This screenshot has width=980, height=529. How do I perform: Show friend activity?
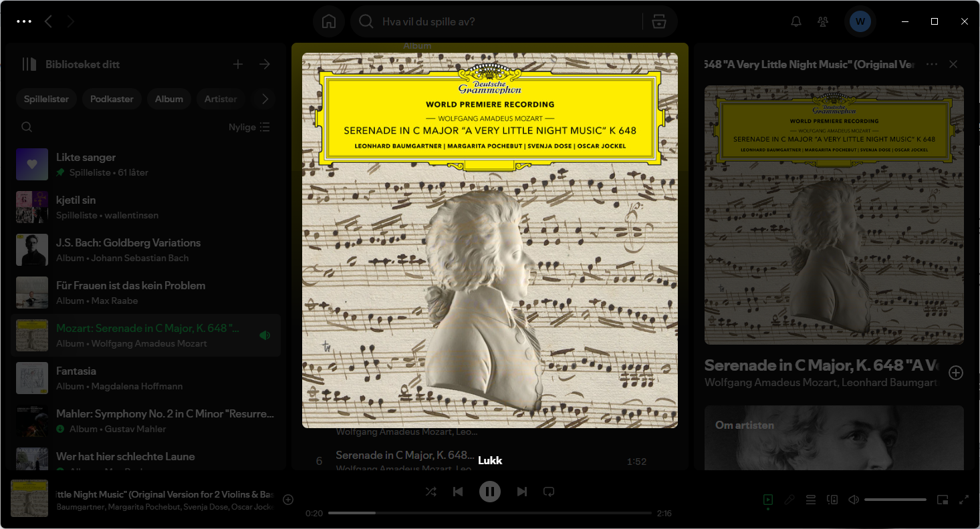point(823,21)
